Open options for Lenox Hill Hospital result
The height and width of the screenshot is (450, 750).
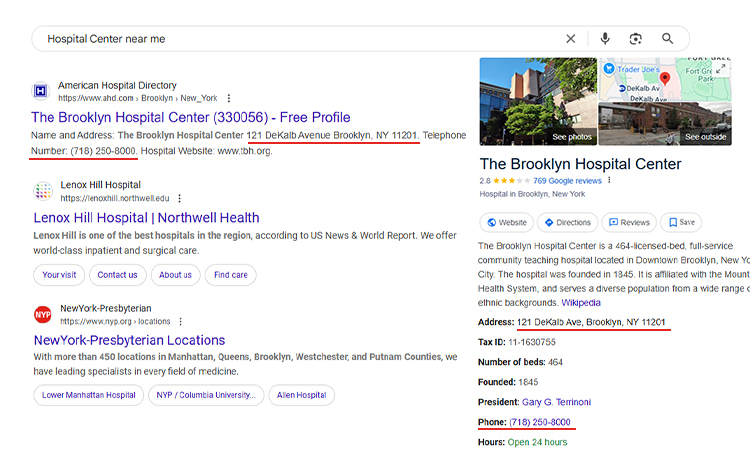(179, 198)
